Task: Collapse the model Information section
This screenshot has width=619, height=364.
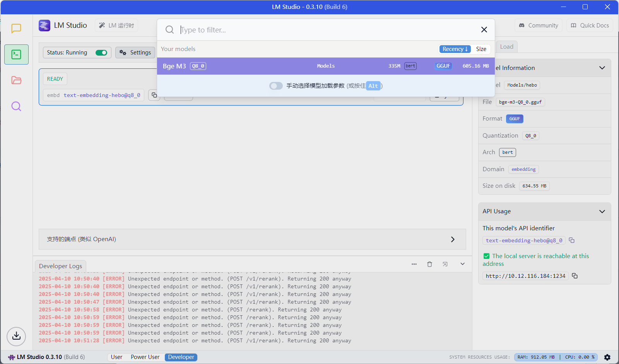Action: coord(602,68)
